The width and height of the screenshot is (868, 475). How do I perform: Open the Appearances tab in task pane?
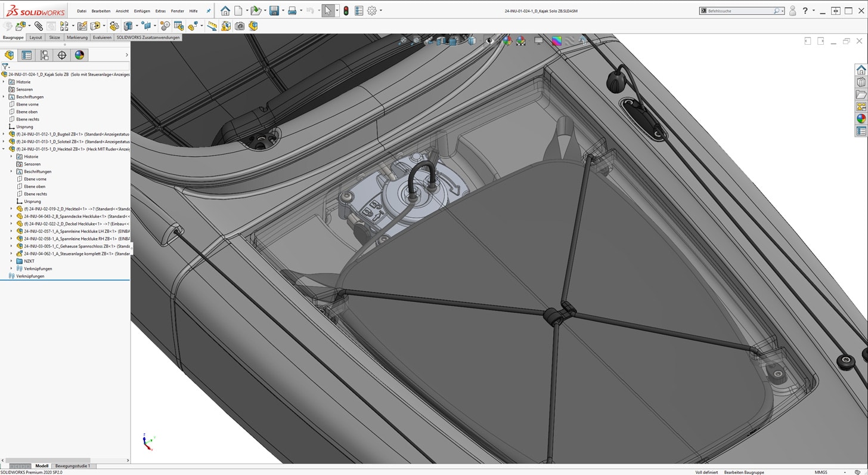tap(861, 119)
